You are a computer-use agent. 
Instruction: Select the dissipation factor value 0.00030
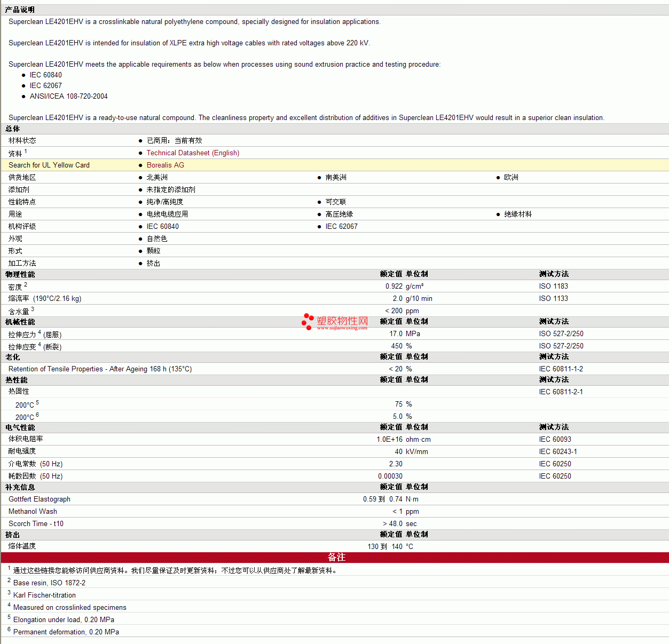pyautogui.click(x=390, y=476)
